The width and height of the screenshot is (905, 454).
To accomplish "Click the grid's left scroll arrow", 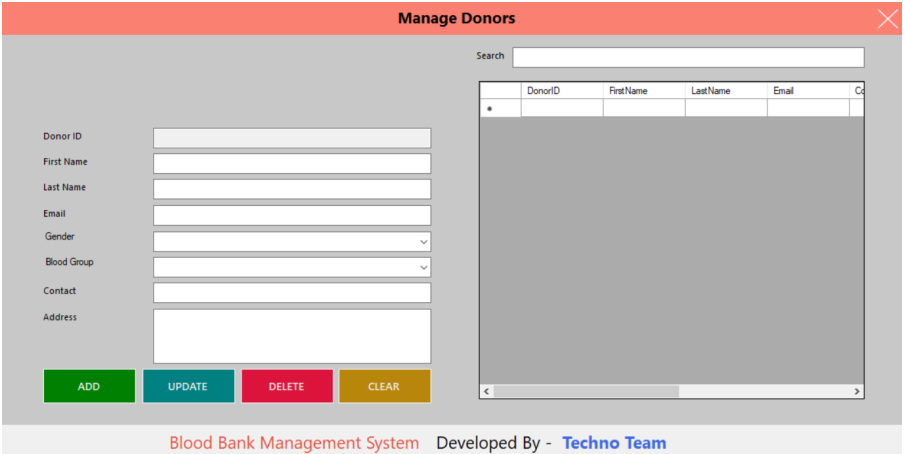I will (486, 392).
